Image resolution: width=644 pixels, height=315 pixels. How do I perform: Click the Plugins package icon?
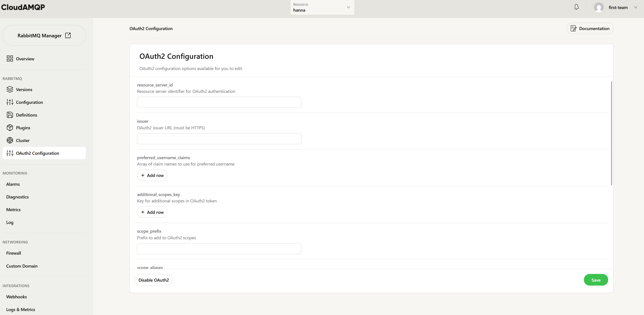click(10, 128)
